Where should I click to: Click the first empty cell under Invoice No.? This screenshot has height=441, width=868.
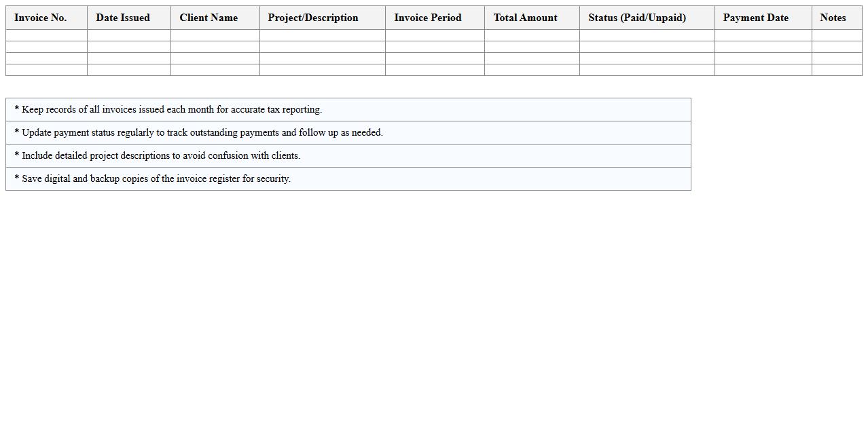pyautogui.click(x=46, y=35)
